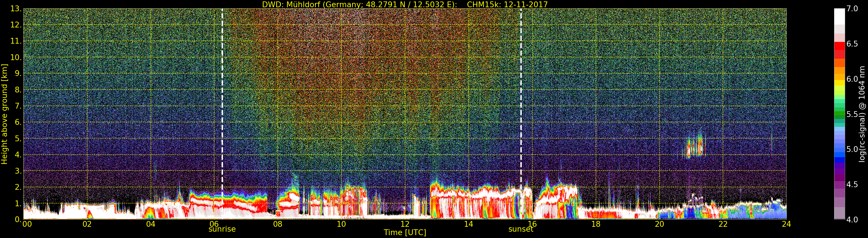Click the time tick label '20'
This screenshot has width=868, height=238.
coord(659,224)
